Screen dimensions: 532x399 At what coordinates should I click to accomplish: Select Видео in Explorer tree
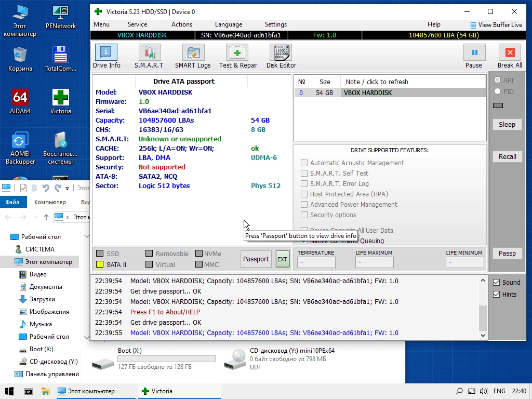tap(37, 274)
